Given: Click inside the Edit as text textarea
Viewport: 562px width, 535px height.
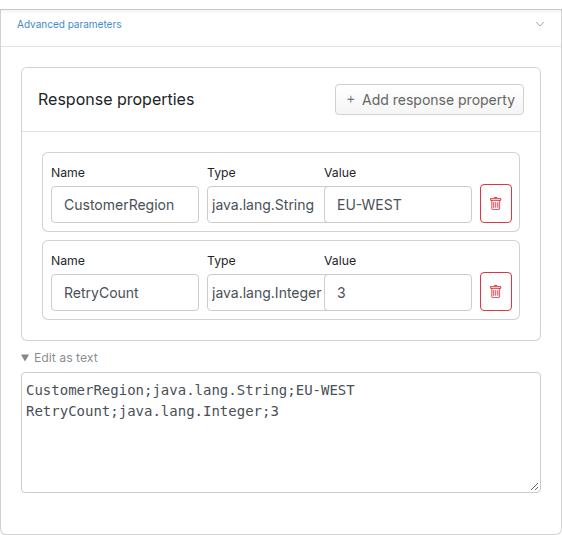Looking at the screenshot, I should pyautogui.click(x=281, y=433).
